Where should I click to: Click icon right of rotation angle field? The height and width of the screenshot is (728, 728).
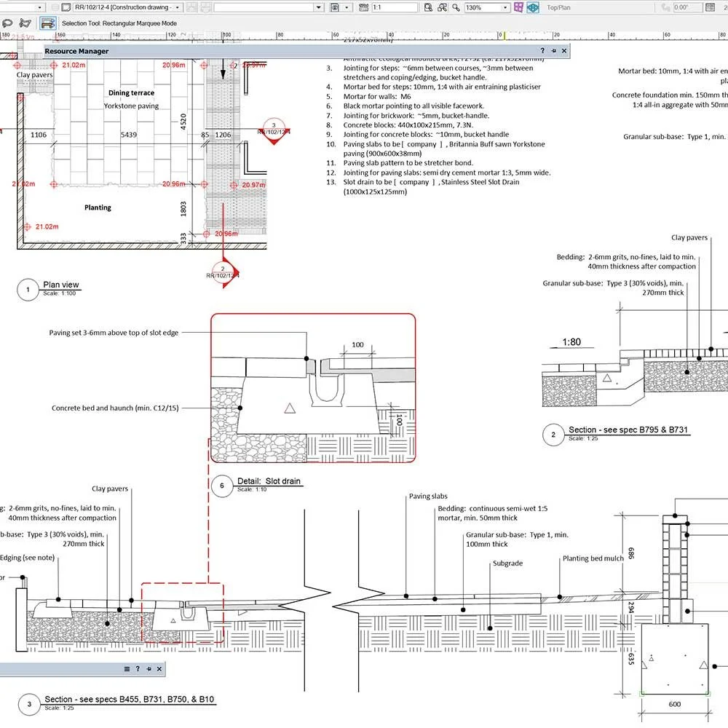[710, 7]
